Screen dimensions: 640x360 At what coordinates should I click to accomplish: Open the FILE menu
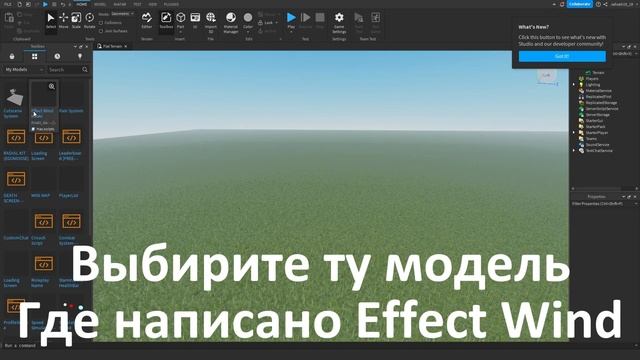tap(7, 4)
